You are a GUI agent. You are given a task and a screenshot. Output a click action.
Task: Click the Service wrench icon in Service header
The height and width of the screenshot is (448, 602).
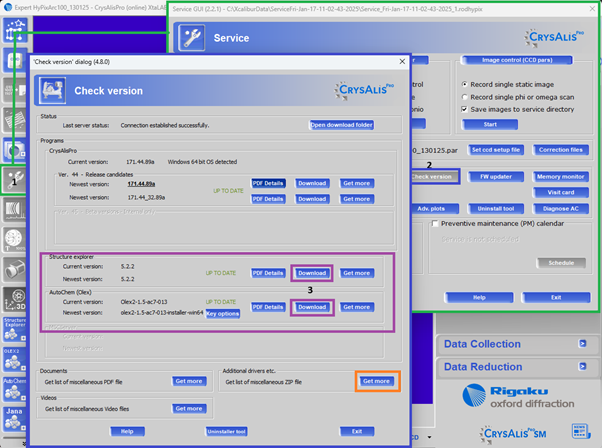point(192,38)
